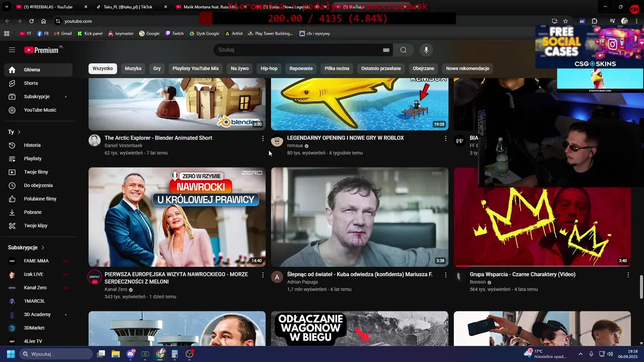Play the Ślepnąc od świateł thumbnail
The image size is (644, 362).
[x=360, y=217]
